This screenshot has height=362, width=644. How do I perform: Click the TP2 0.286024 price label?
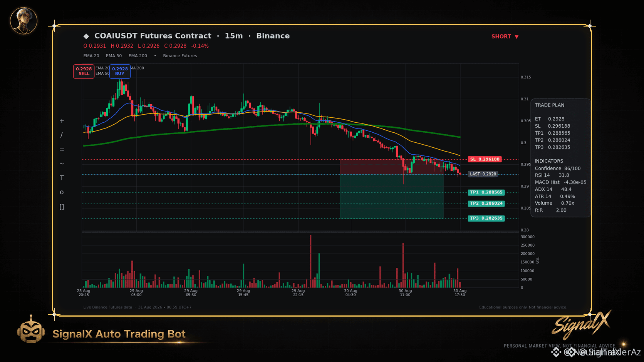(486, 204)
